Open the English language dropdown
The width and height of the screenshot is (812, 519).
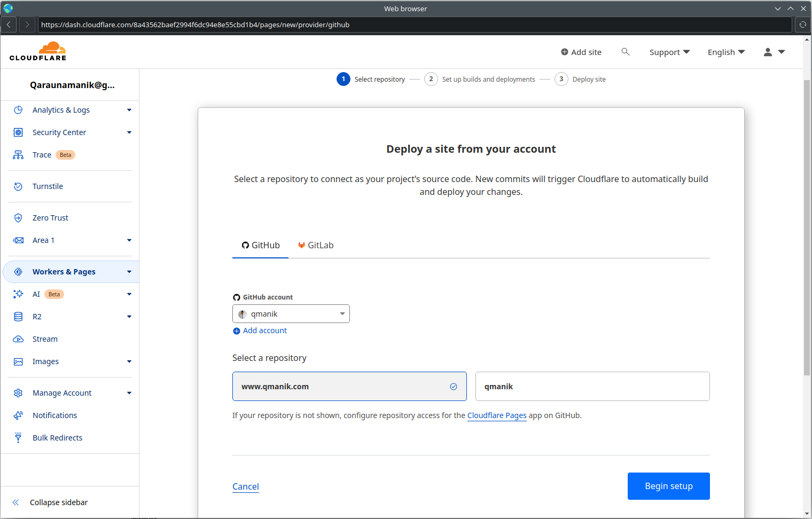(725, 52)
